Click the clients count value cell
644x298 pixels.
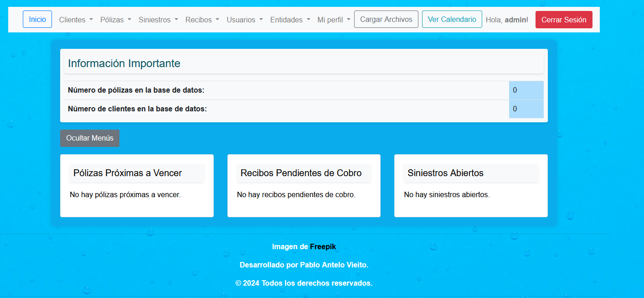(526, 109)
